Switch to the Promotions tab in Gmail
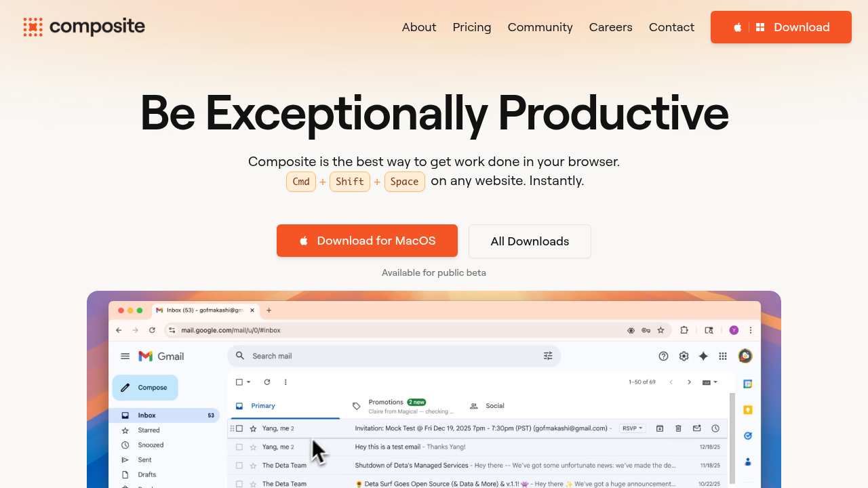 tap(386, 405)
